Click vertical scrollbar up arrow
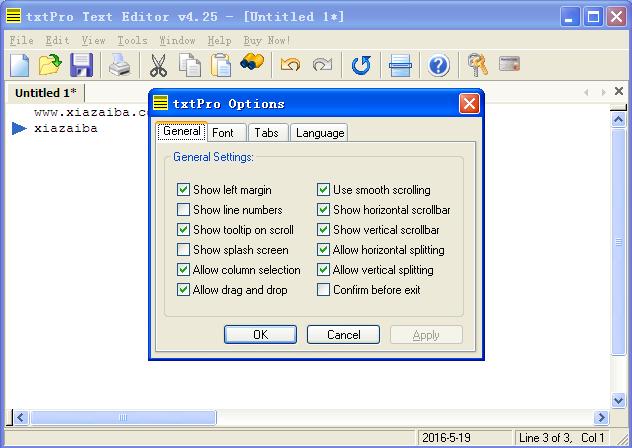Viewport: 632px width, 448px height. pyautogui.click(x=618, y=119)
